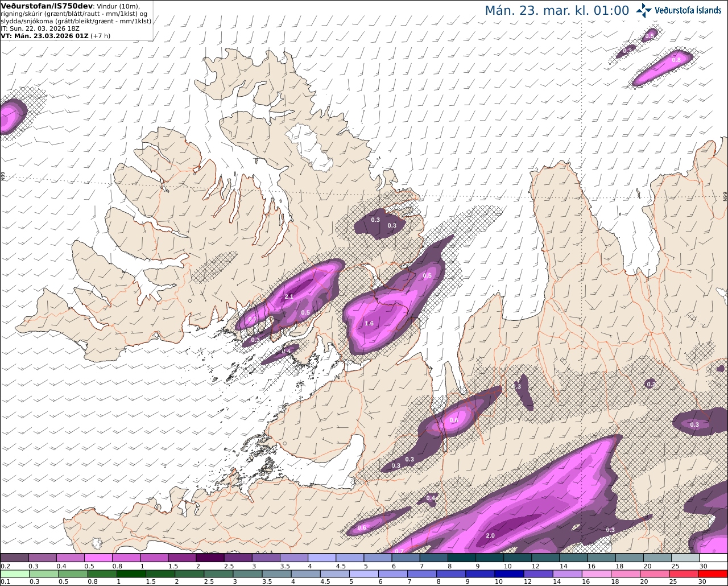Click the darkest blue rain swatch labeled 10
The image size is (728, 586).
pos(508,573)
